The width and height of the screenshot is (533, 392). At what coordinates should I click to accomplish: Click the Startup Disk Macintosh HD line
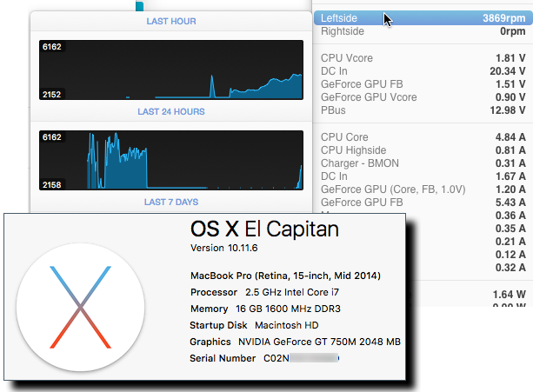click(254, 325)
